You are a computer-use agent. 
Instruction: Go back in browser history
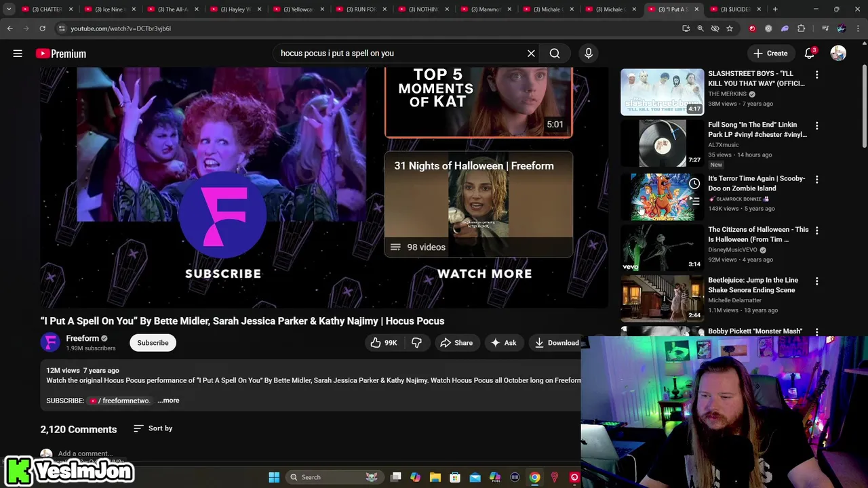[9, 28]
